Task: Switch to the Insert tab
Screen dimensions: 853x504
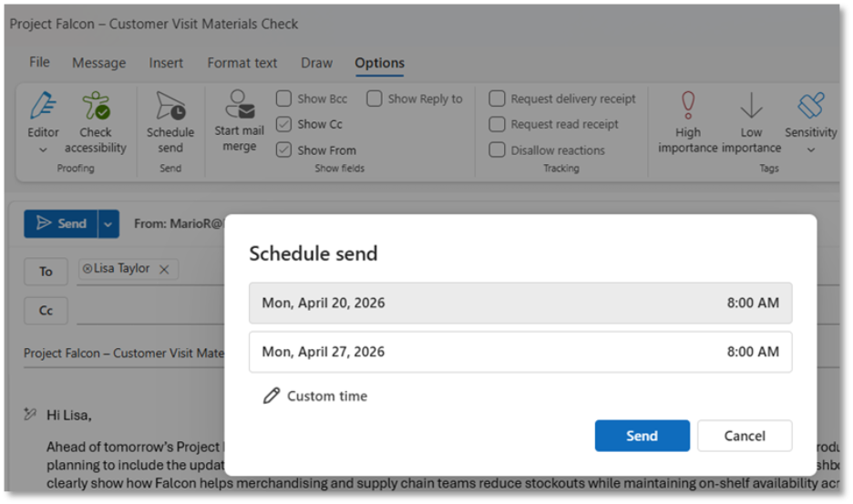Action: [166, 63]
